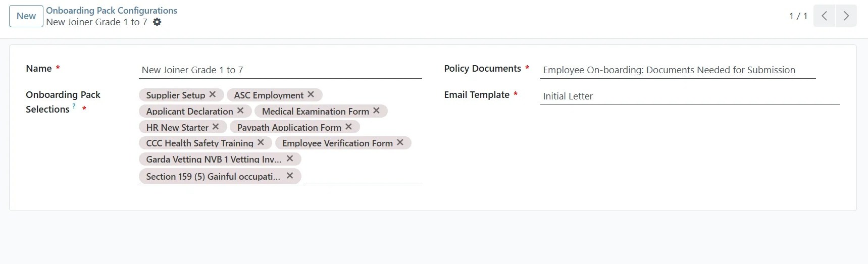Image resolution: width=868 pixels, height=264 pixels.
Task: Remove the Medical Examination Form tag
Action: (376, 111)
